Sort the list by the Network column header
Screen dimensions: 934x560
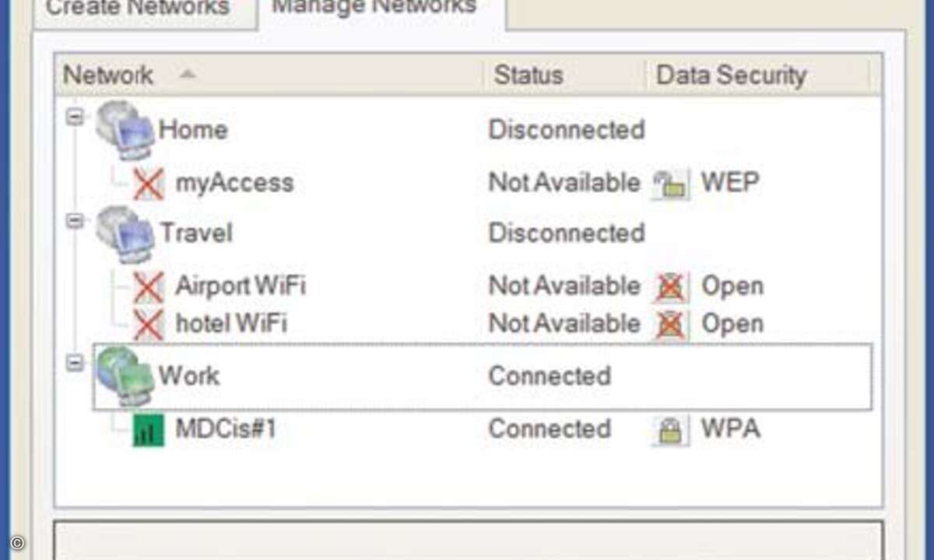click(109, 75)
